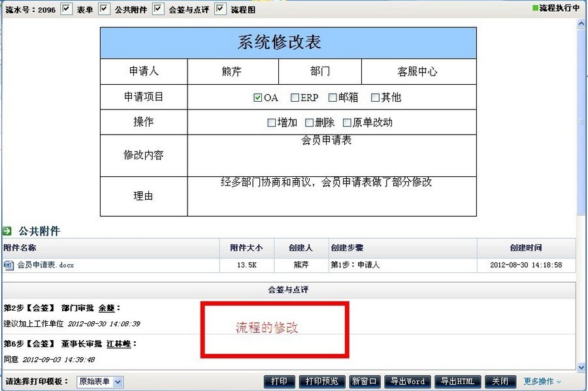The height and width of the screenshot is (391, 588).
Task: Open form in 新窗口
Action: click(364, 381)
